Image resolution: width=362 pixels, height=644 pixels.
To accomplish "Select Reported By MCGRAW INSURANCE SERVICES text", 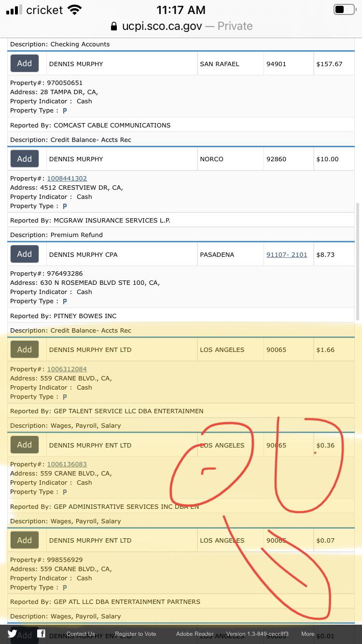I will coord(90,220).
